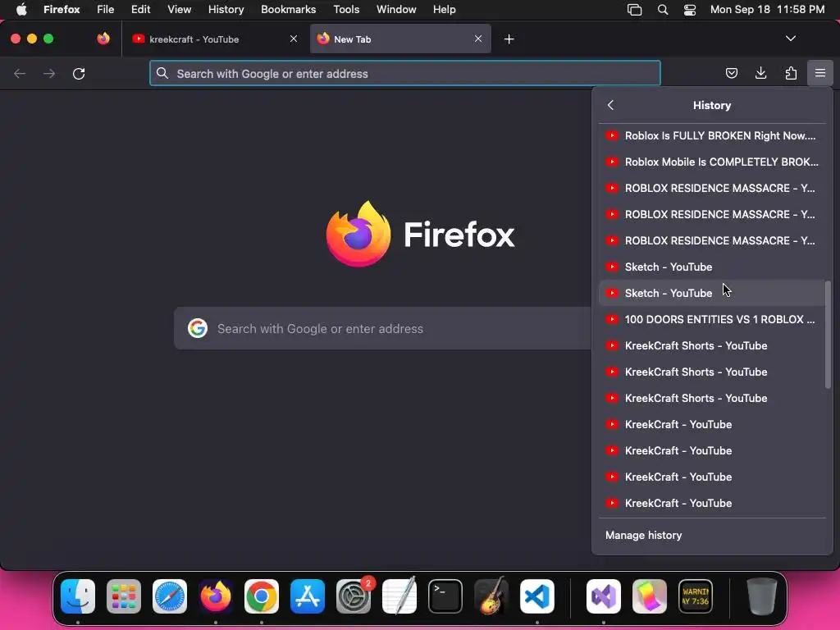The width and height of the screenshot is (840, 630).
Task: Open the Edit menu
Action: tap(140, 10)
